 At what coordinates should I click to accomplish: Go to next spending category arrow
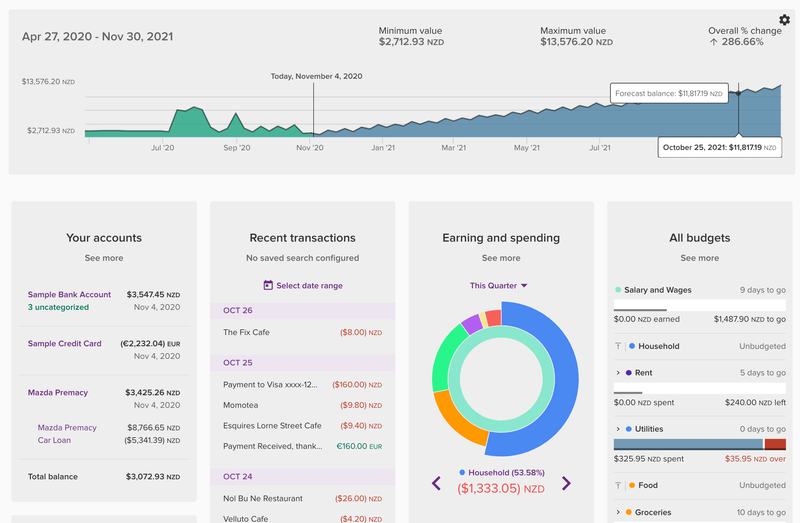pos(566,484)
